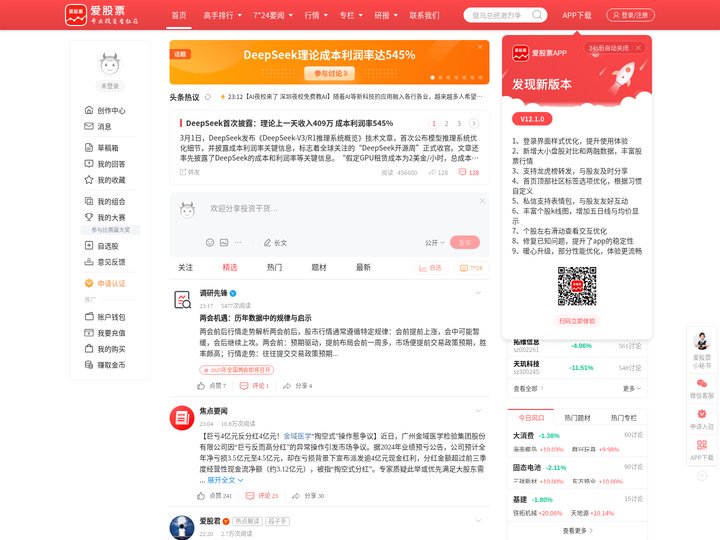Click the 爱股票 logo in the header
The width and height of the screenshot is (720, 540).
pyautogui.click(x=101, y=15)
